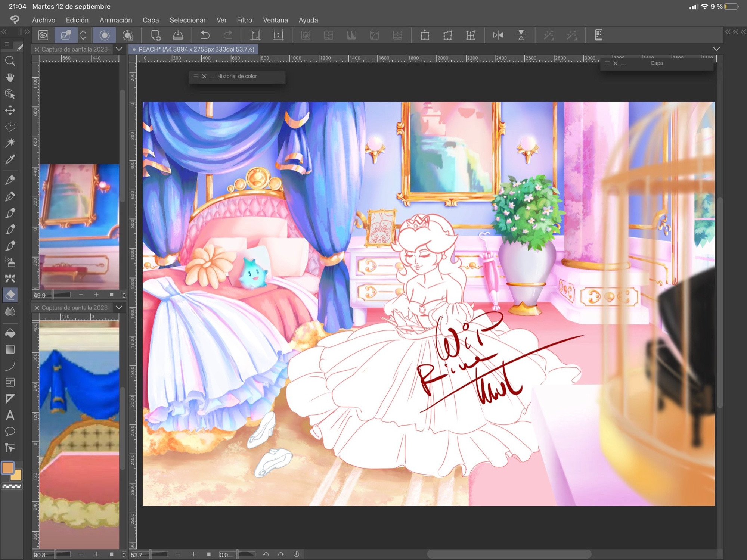The width and height of the screenshot is (747, 560).
Task: Click the Save tray icon
Action: tap(178, 35)
